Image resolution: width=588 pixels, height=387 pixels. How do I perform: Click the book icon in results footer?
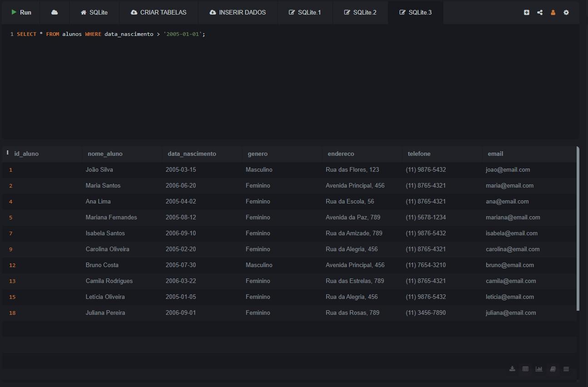(553, 369)
